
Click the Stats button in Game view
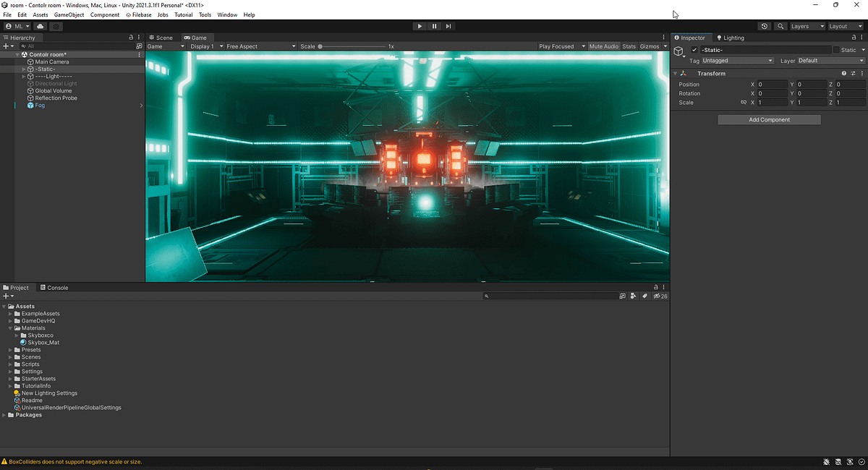(629, 46)
